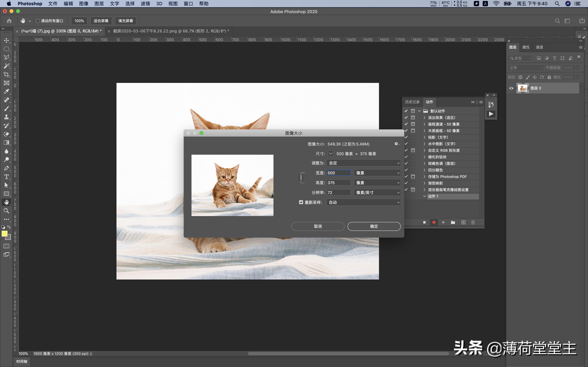The width and height of the screenshot is (588, 367).
Task: Select the Horizontal Type tool
Action: [6, 177]
